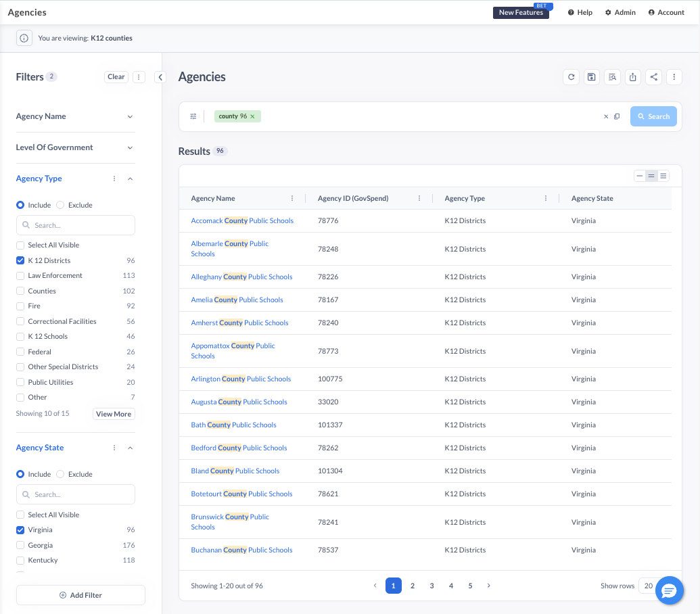The width and height of the screenshot is (700, 614).
Task: Click the Add Filter button
Action: (x=80, y=595)
